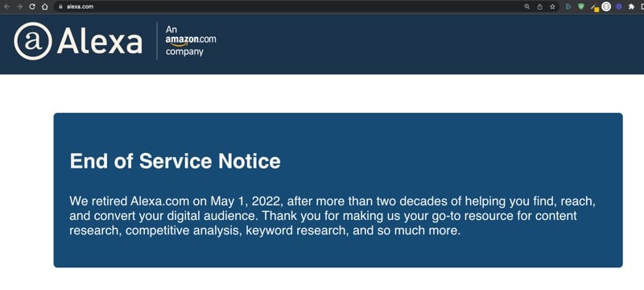The image size is (644, 290).
Task: Click the amazon.com company logo
Action: (191, 40)
